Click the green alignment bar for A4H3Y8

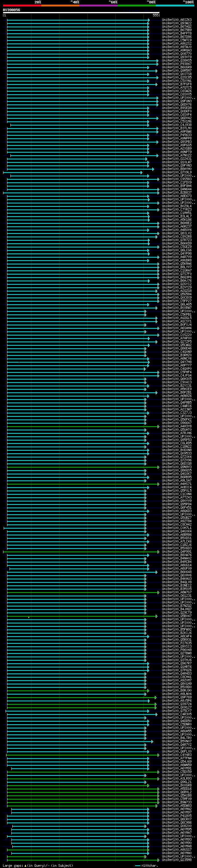(83, 426)
